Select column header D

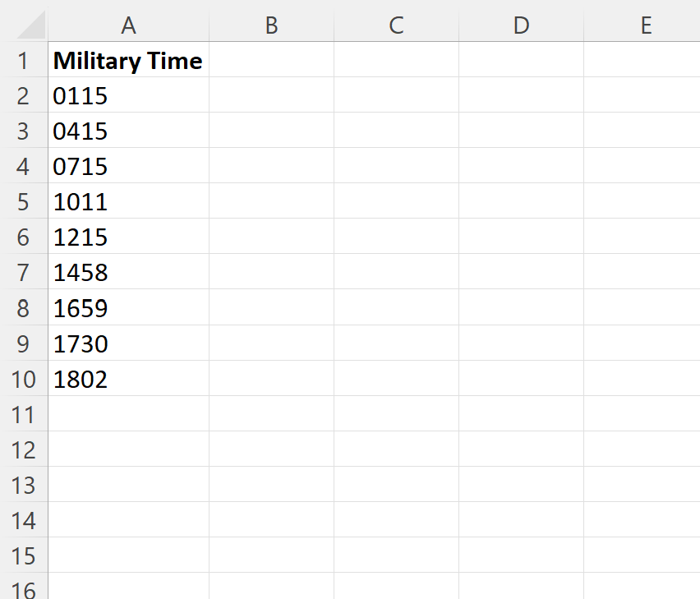[521, 25]
